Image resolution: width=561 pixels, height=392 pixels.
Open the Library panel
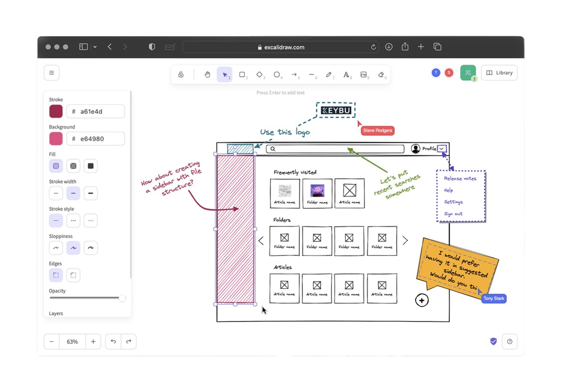tap(499, 73)
